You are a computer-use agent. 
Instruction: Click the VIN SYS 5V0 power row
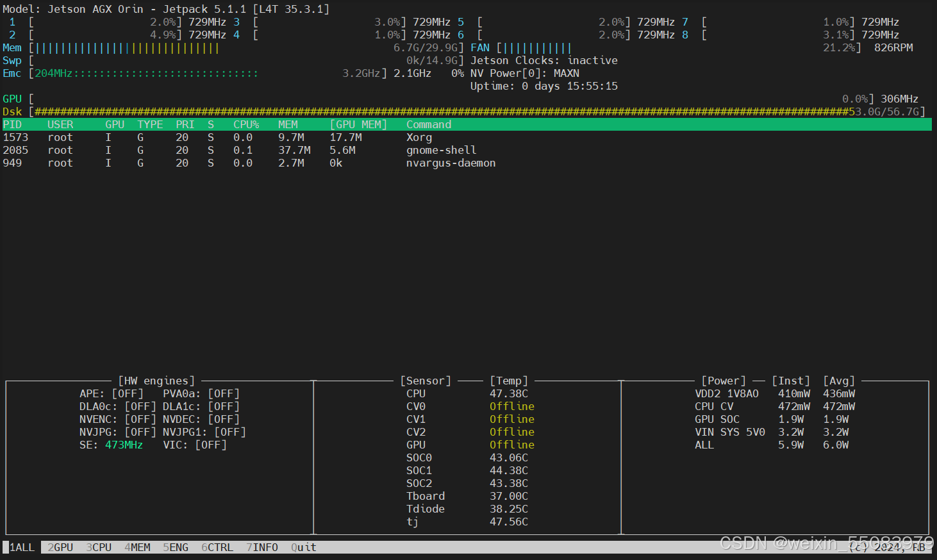pyautogui.click(x=772, y=432)
